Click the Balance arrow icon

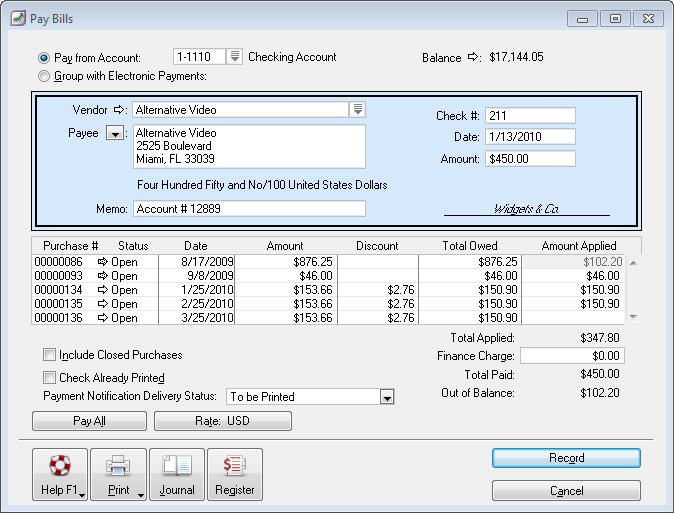pyautogui.click(x=474, y=57)
